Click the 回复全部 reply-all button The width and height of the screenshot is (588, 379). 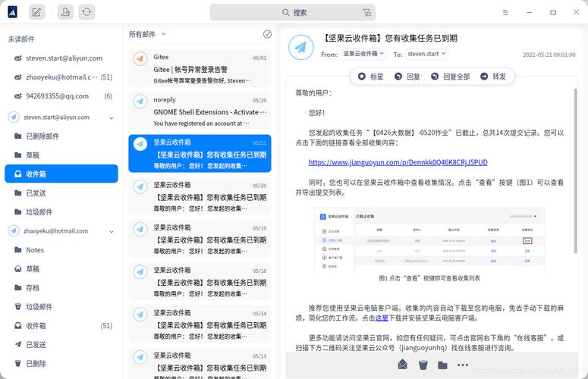pos(450,77)
